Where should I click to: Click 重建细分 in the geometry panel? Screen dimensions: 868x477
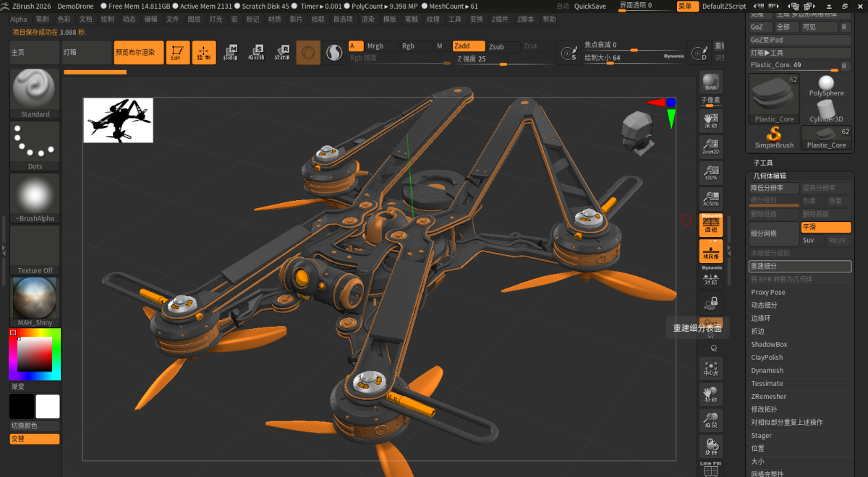799,266
